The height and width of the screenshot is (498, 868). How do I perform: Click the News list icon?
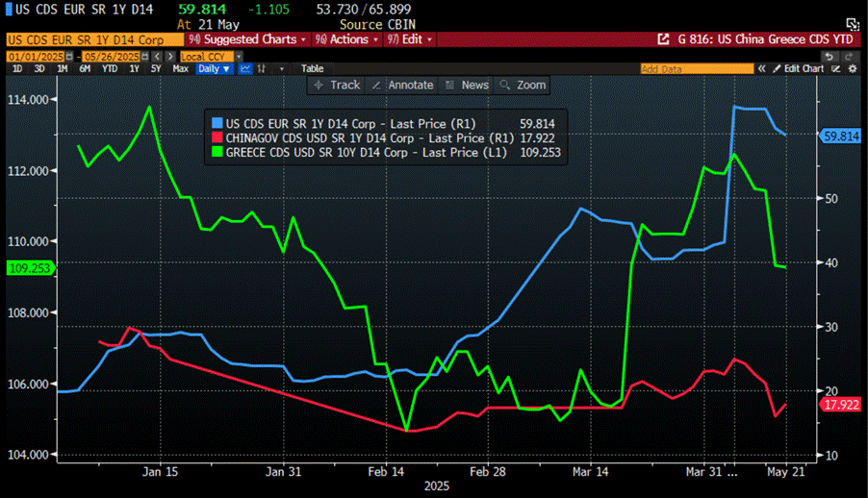(450, 86)
